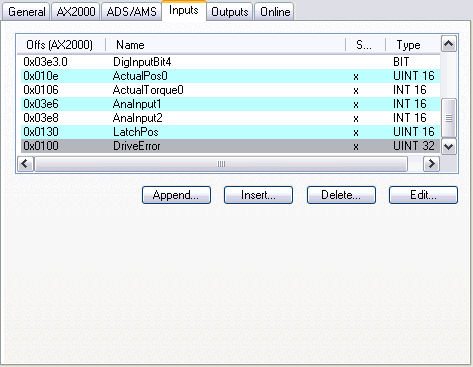
Task: Select the DigInputBit4 row
Action: (x=230, y=62)
